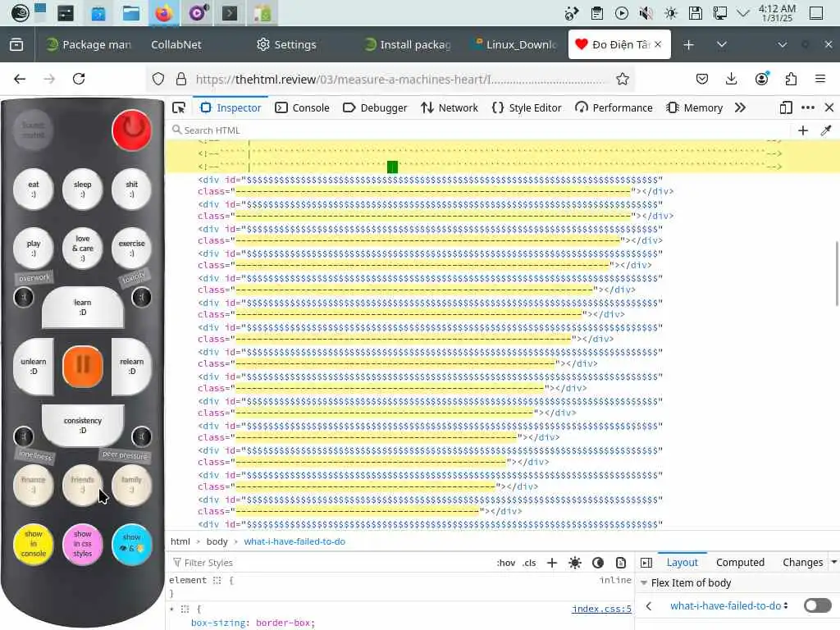This screenshot has height=630, width=840.
Task: Switch to the Console tab
Action: point(302,107)
